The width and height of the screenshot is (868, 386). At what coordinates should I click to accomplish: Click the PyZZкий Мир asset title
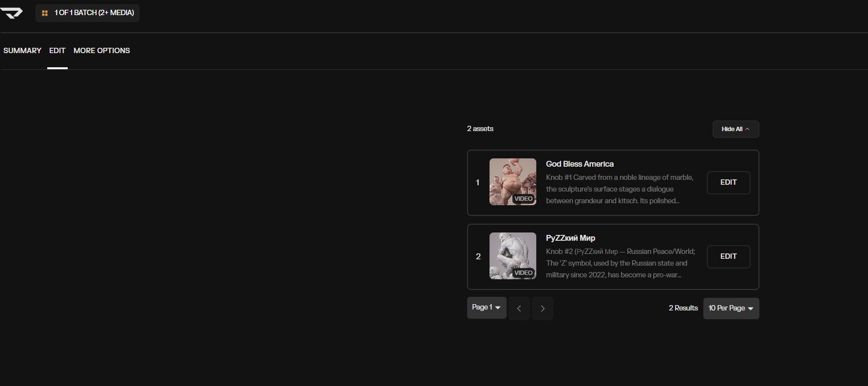(x=570, y=238)
